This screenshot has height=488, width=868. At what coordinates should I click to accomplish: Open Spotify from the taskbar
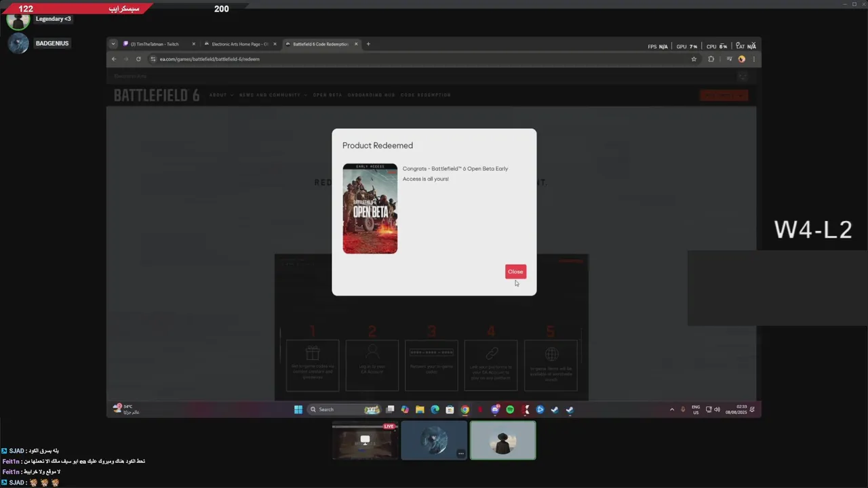[x=510, y=409]
